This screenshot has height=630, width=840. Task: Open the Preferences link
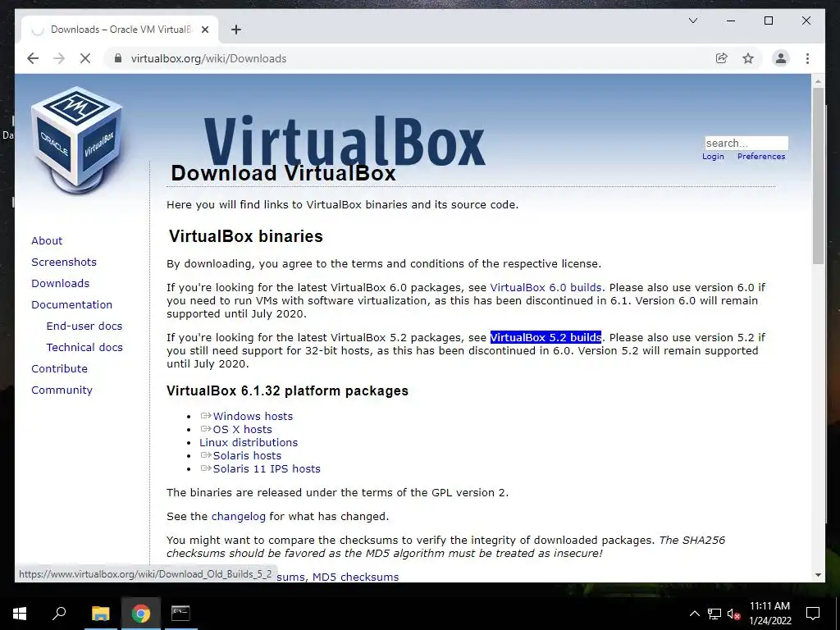pos(760,157)
